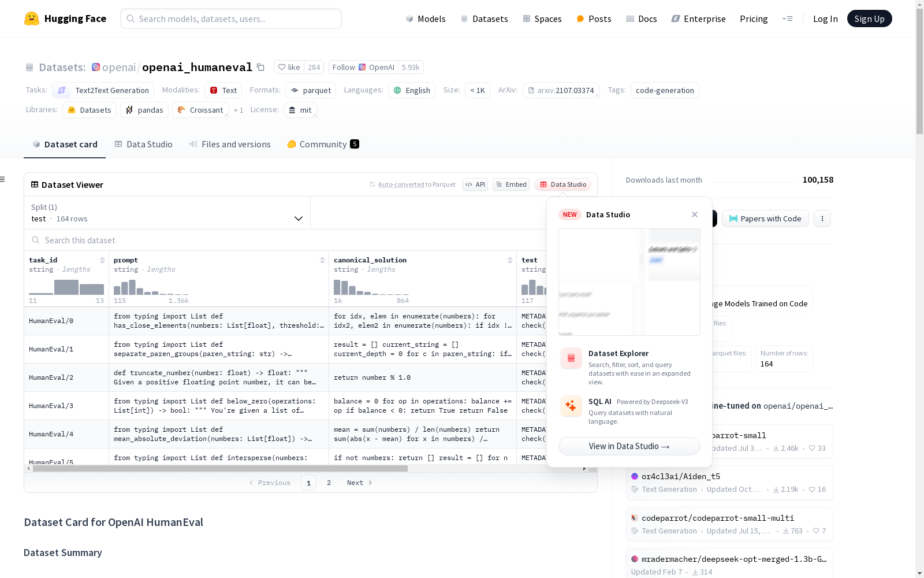Click the Hugging Face logo
This screenshot has width=924, height=578.
(65, 18)
